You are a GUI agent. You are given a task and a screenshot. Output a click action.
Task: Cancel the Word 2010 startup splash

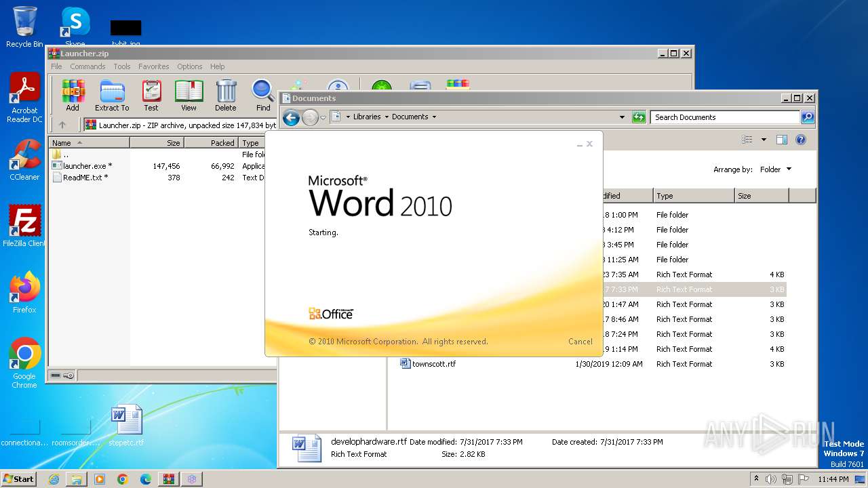580,342
